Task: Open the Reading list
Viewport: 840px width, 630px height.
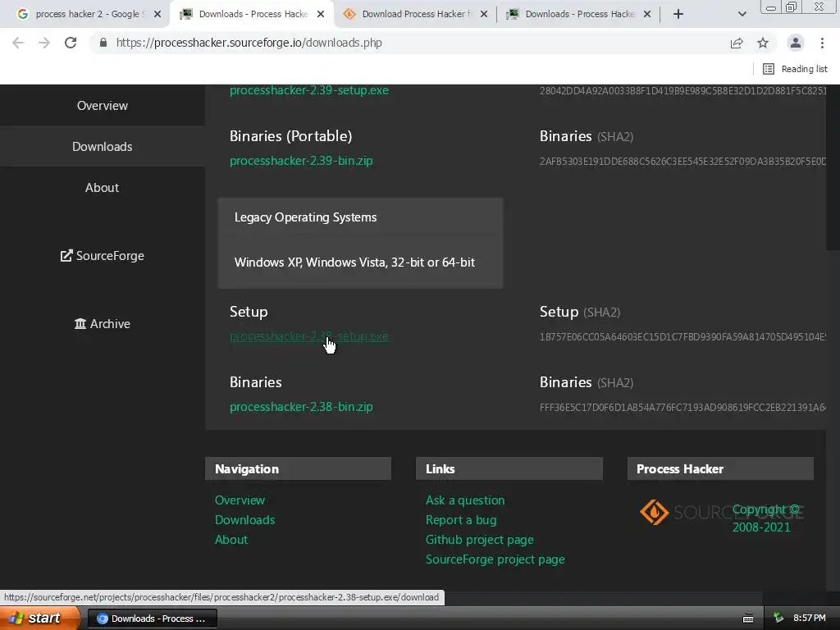Action: point(795,69)
